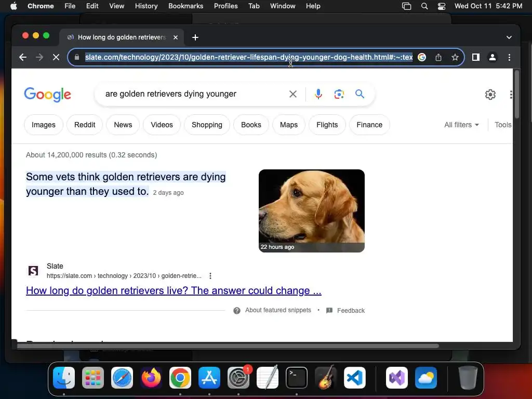Launch Firefox from the dock
532x399 pixels.
(x=151, y=378)
